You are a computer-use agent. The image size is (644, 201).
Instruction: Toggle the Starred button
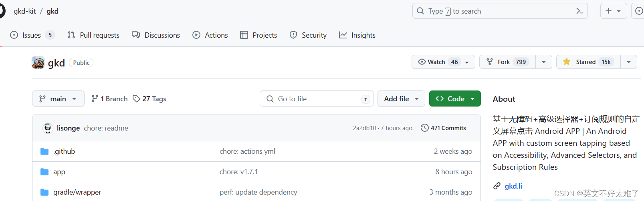click(x=588, y=62)
